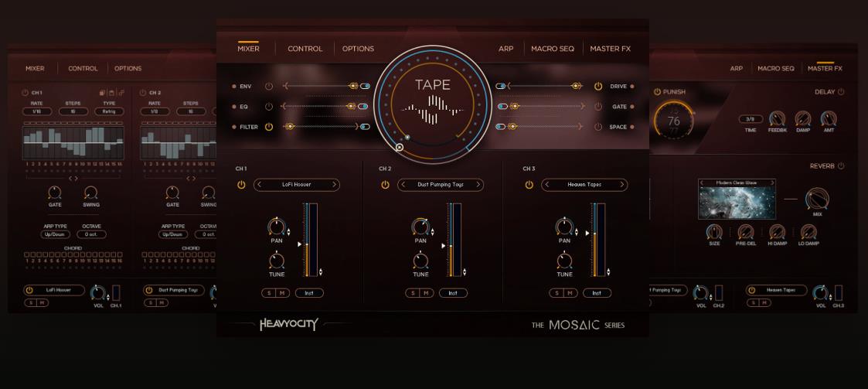Go to next preset after Dust Pumping Toys

pyautogui.click(x=478, y=185)
